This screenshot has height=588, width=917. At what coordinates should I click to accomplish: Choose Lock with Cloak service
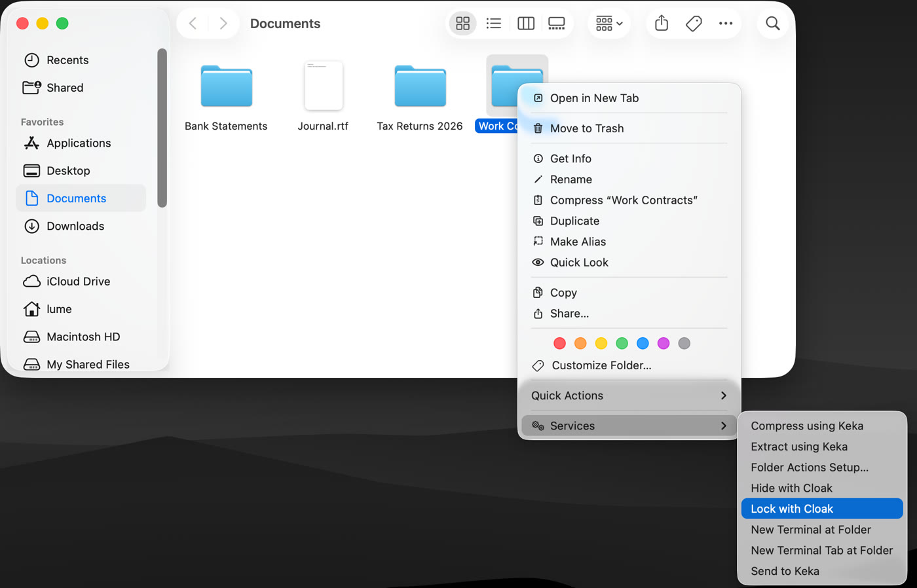(822, 509)
